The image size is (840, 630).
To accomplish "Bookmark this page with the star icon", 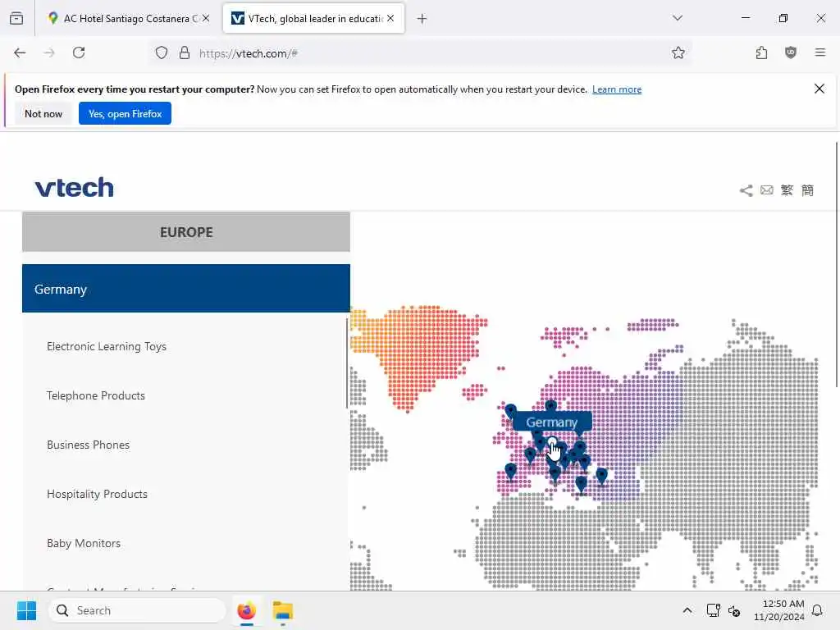I will [678, 52].
